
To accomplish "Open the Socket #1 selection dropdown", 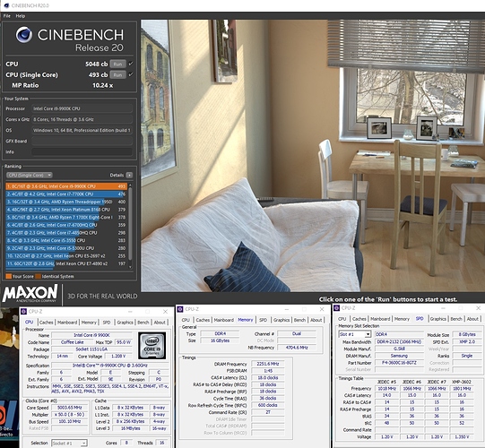I will click(69, 443).
